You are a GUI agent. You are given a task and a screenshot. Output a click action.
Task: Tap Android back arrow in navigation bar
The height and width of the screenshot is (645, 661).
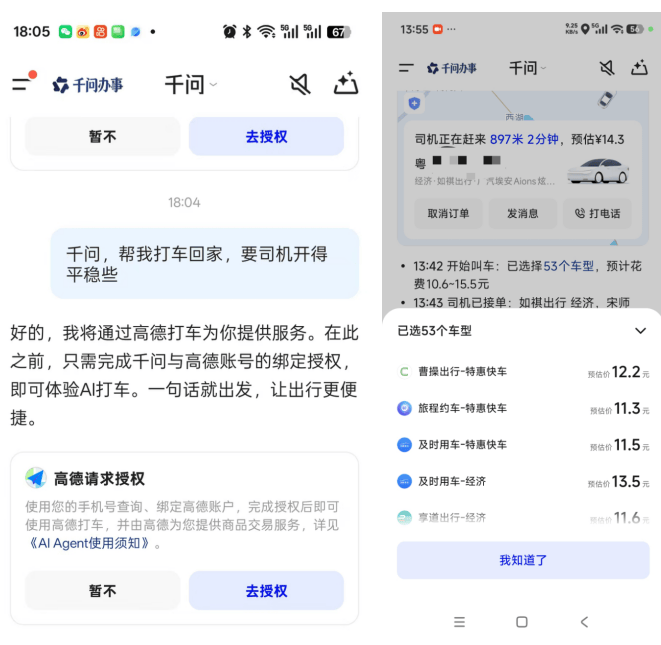coord(584,622)
